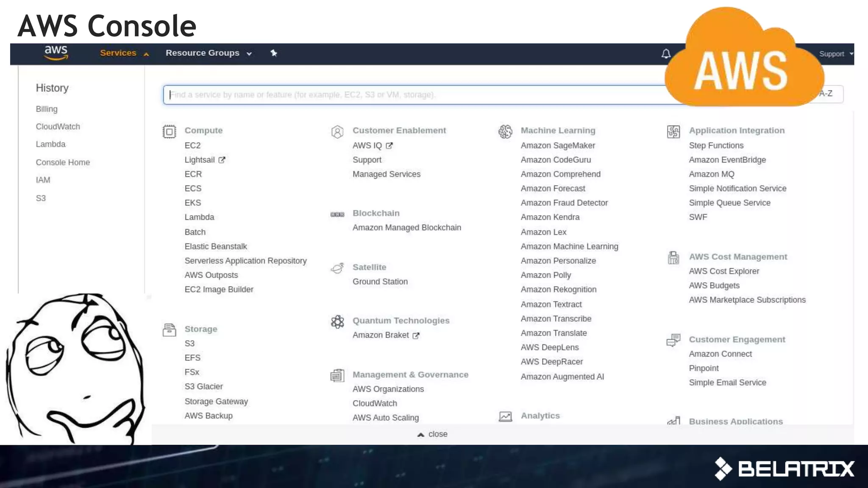The width and height of the screenshot is (868, 488).
Task: Open Amazon EventBridge
Action: tap(727, 160)
